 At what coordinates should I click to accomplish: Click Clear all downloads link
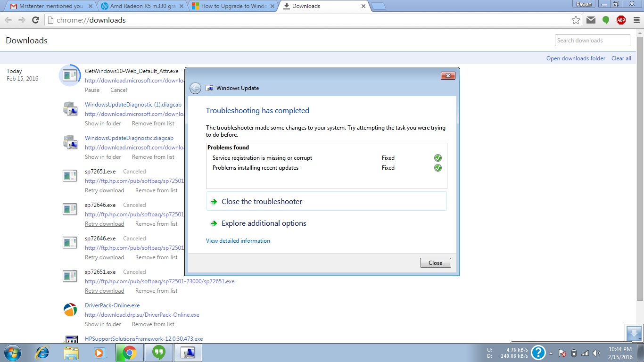621,58
